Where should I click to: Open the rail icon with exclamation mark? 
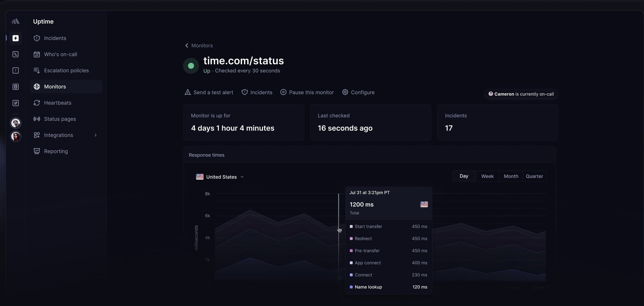point(15,71)
